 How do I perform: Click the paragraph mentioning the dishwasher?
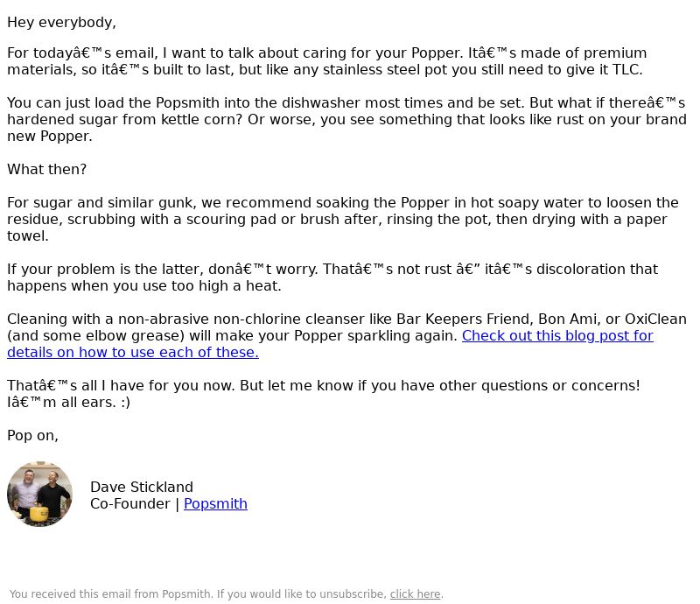pos(346,119)
